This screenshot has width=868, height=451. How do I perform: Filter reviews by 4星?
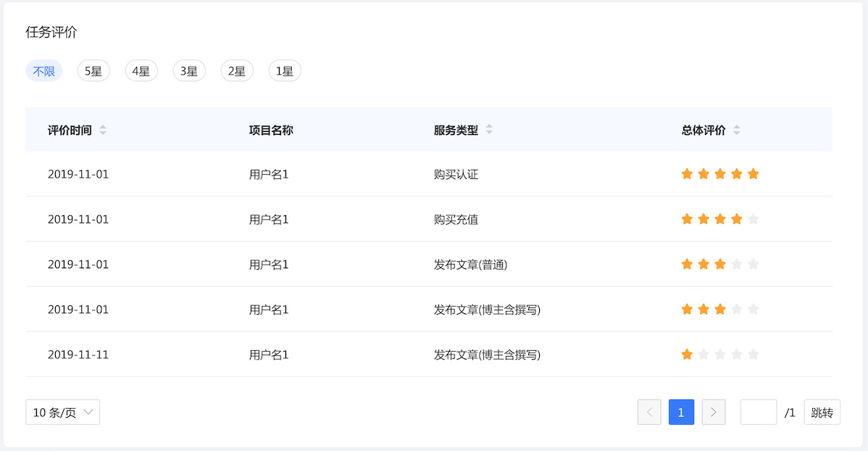141,71
